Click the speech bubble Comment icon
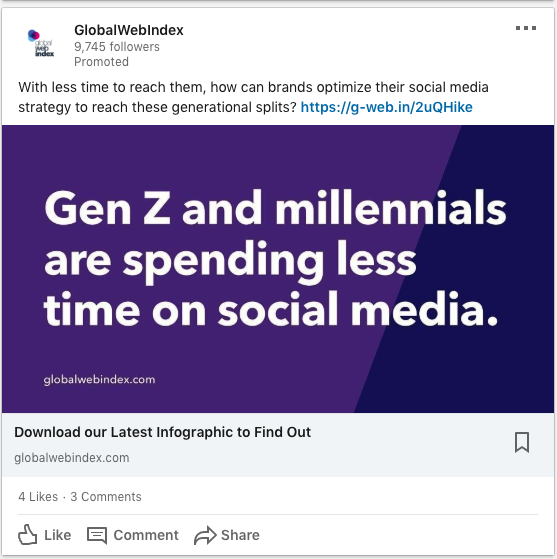Screen dimensions: 557x559 [x=97, y=535]
